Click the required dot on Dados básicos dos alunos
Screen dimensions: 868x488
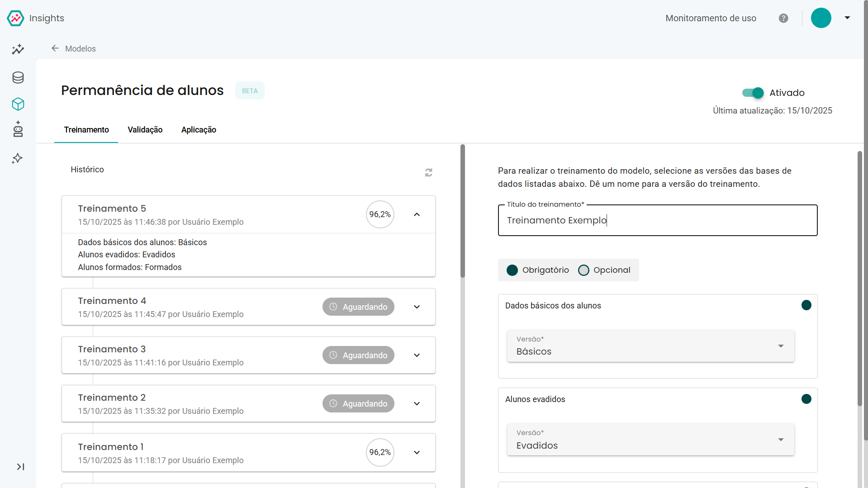[x=806, y=305]
